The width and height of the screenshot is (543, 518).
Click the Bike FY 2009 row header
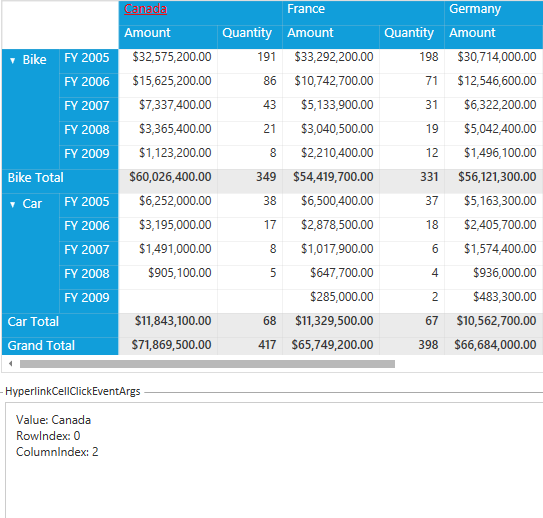tap(89, 157)
